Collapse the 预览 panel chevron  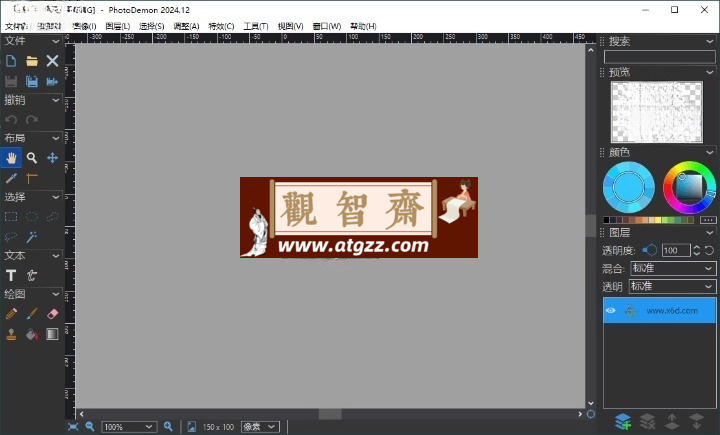click(710, 73)
